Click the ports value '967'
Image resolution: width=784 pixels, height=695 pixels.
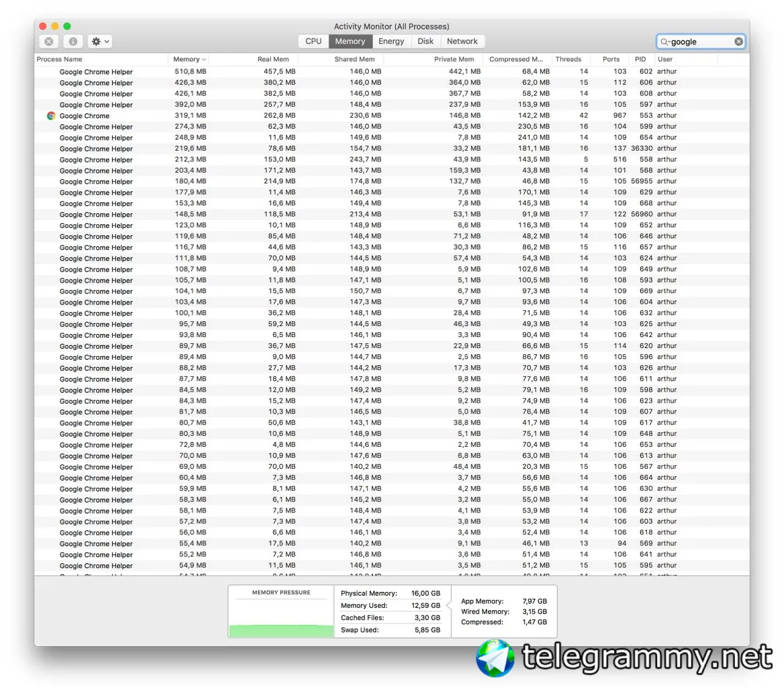[620, 115]
